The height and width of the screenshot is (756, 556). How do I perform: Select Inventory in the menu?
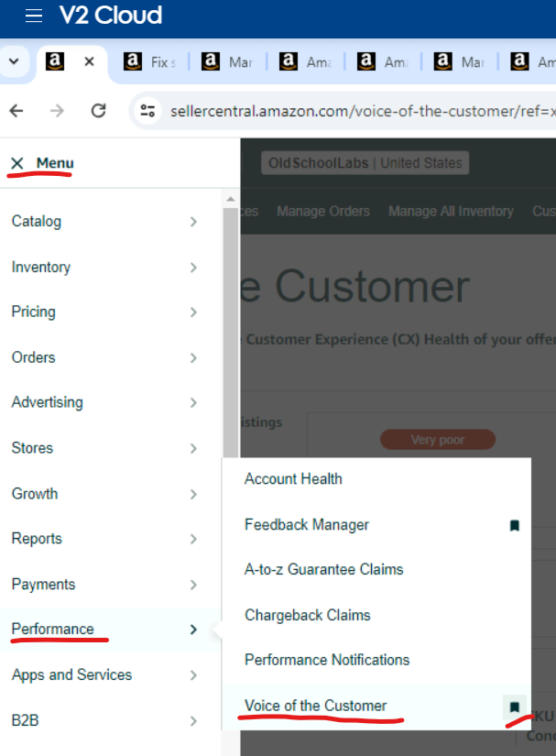41,267
